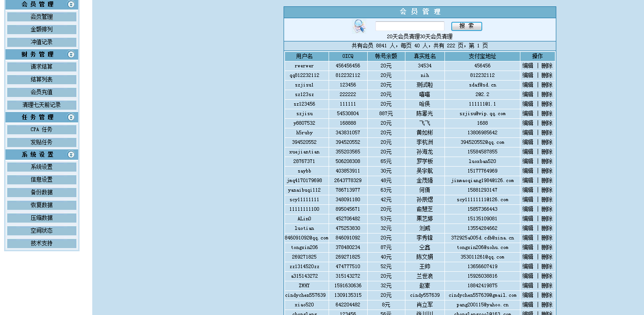The image size is (644, 315).
Task: Select the szjisu@vip.qq.com alipay cell
Action: click(483, 114)
